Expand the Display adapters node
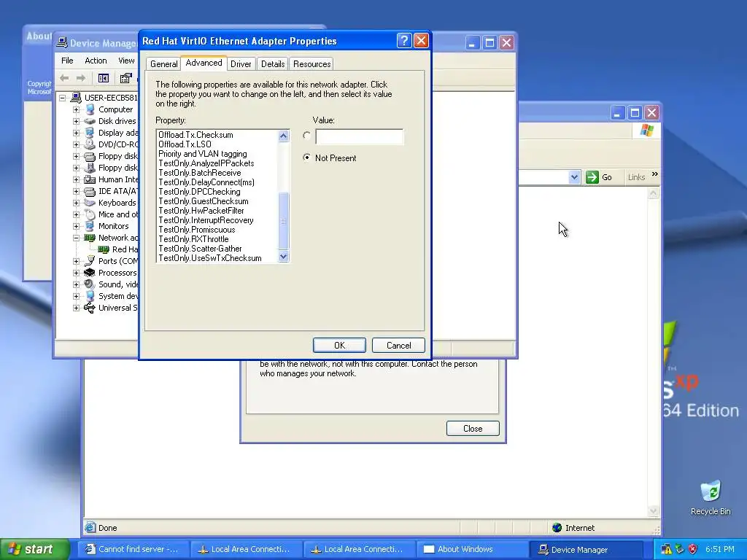747x560 pixels. pyautogui.click(x=76, y=133)
